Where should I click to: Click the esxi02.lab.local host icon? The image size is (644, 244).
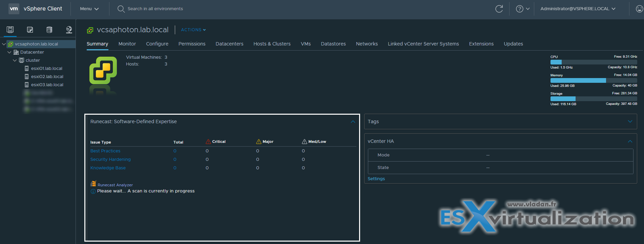click(27, 76)
